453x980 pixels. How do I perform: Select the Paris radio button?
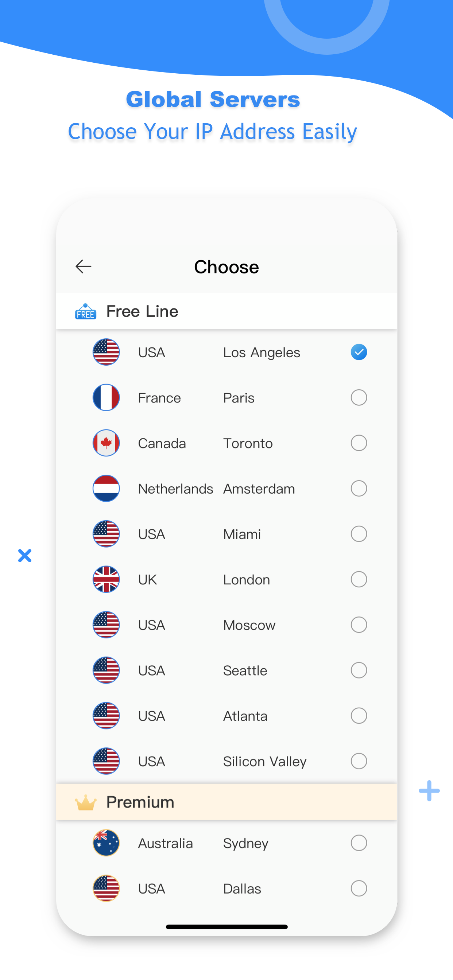coord(359,397)
